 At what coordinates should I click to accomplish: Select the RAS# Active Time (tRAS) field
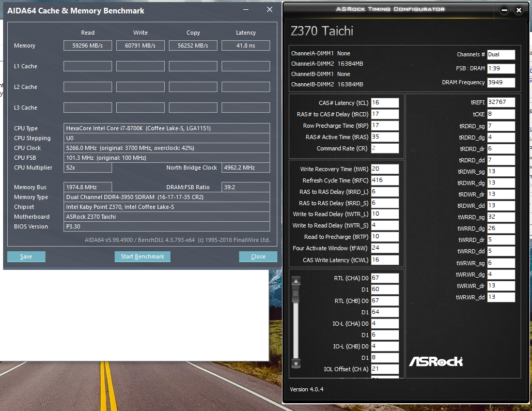(x=385, y=137)
